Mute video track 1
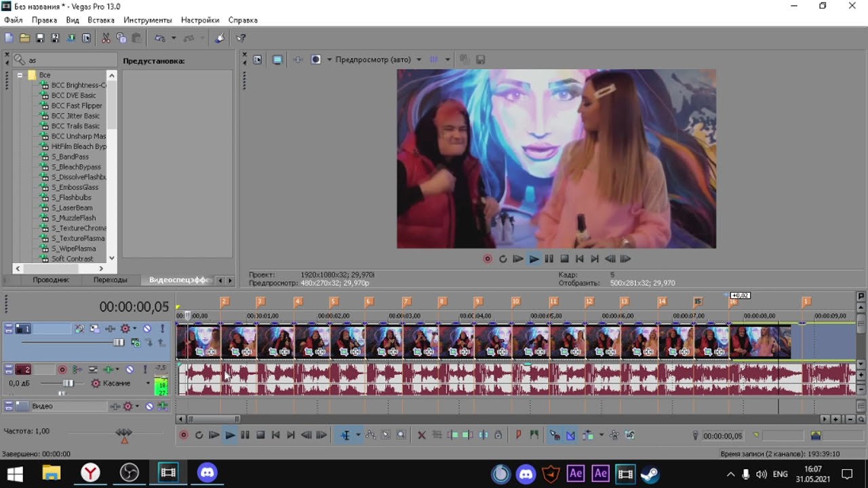The width and height of the screenshot is (868, 488). [x=146, y=329]
